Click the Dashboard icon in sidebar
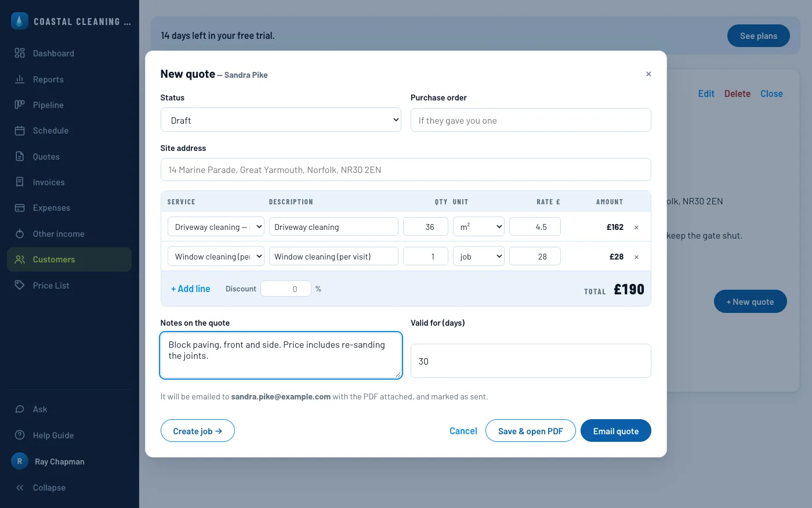The height and width of the screenshot is (508, 812). [x=20, y=53]
